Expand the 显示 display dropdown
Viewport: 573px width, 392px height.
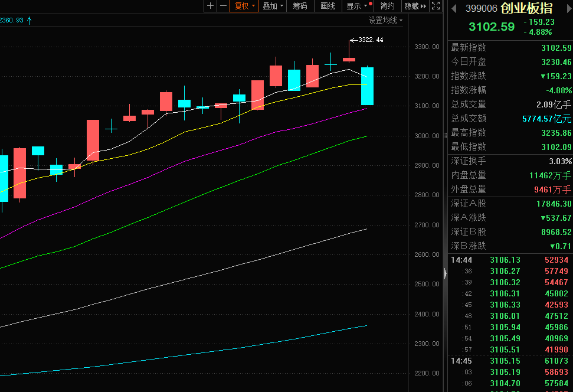(x=357, y=6)
